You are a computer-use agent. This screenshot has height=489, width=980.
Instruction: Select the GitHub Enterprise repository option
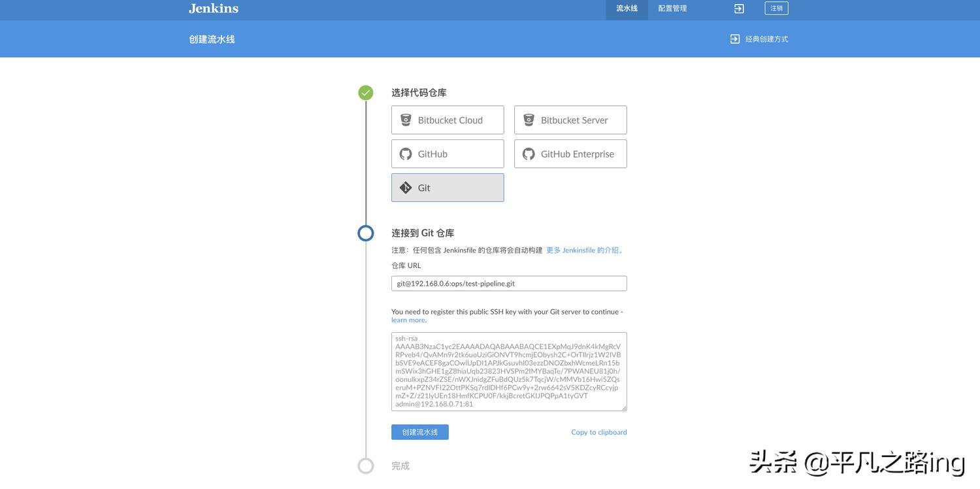click(x=570, y=154)
